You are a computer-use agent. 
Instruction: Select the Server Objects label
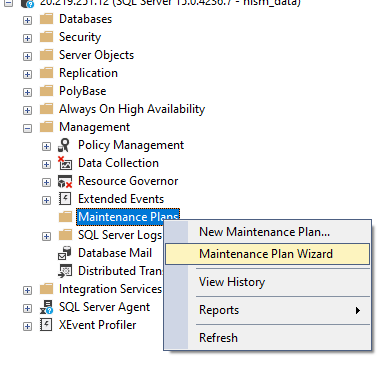pos(96,55)
